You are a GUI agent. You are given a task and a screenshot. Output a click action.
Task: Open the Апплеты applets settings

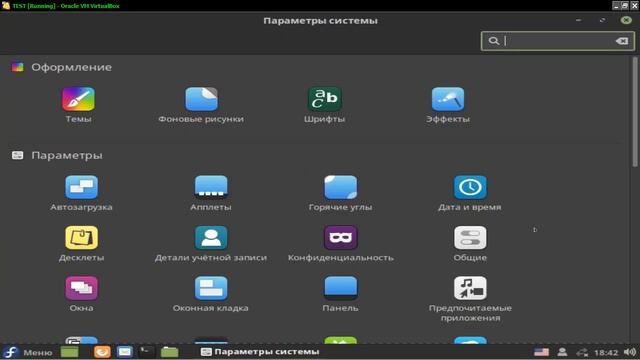pos(211,187)
